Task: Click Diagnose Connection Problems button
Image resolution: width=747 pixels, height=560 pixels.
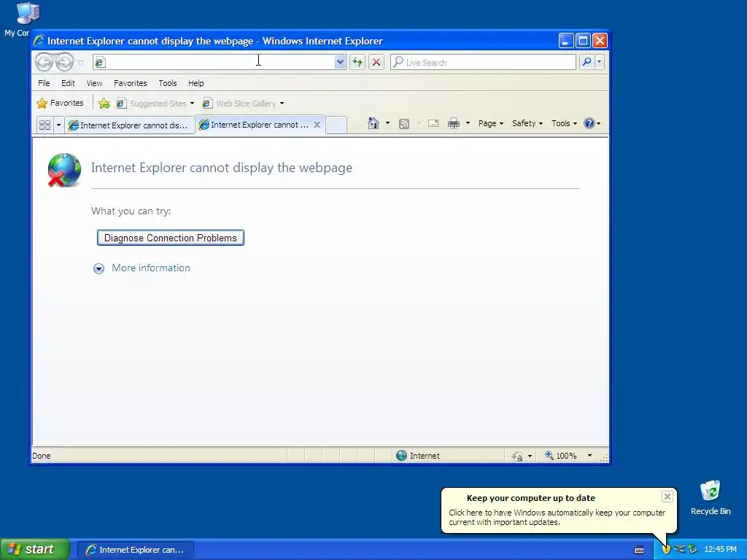Action: [x=171, y=238]
